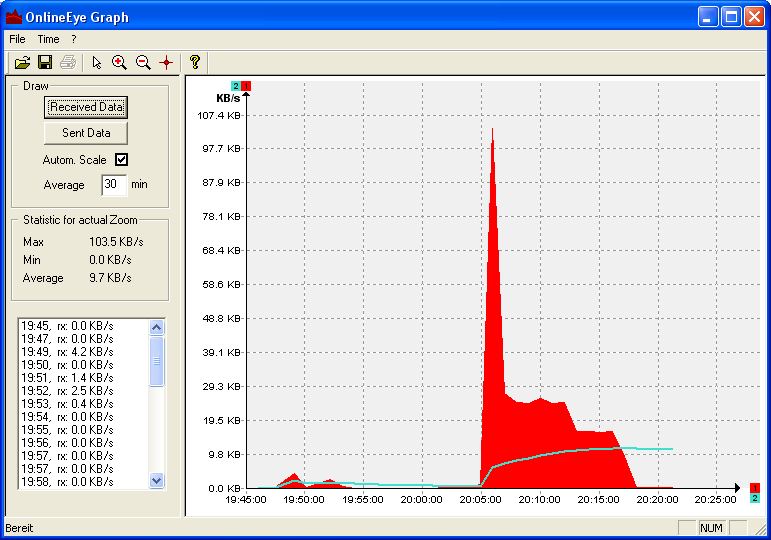Screen dimensions: 771x540
Task: Click the 58.6 KB y-axis label
Action: [221, 284]
